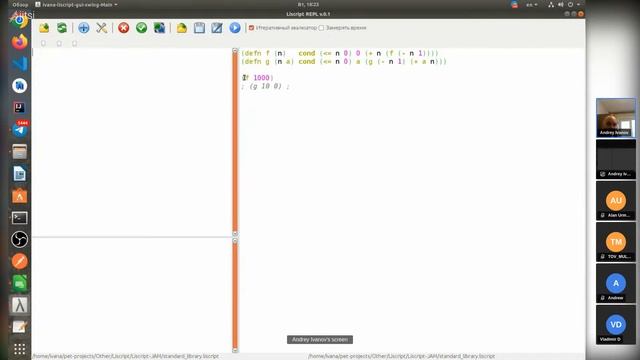This screenshot has height=360, width=640.
Task: Click the green-blue square icon after the checkmark
Action: click(x=159, y=28)
